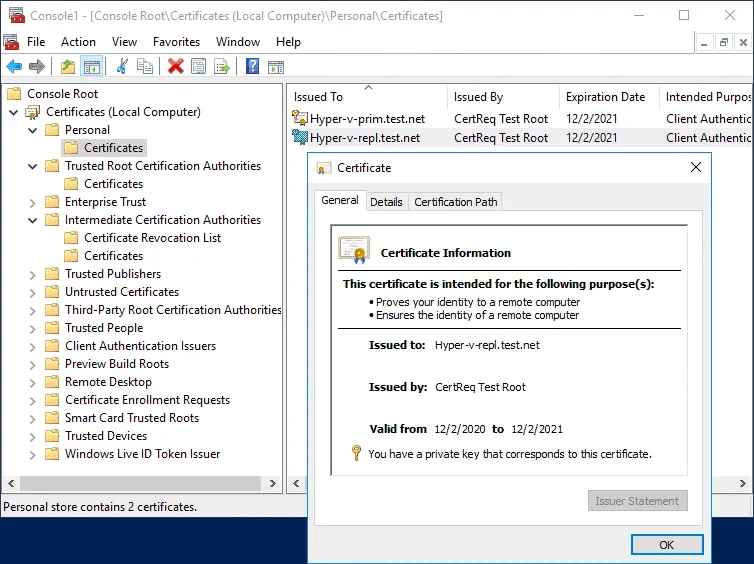
Task: Select the Hyper-v-prim.test.net certificate icon
Action: (x=299, y=120)
